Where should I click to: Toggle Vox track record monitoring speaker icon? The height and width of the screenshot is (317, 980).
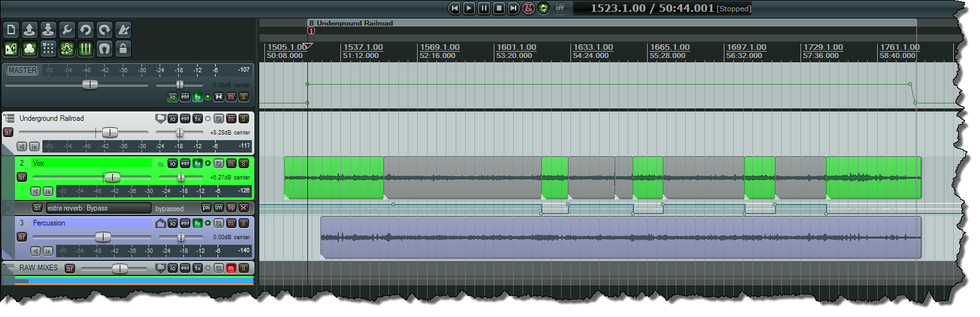click(x=36, y=191)
